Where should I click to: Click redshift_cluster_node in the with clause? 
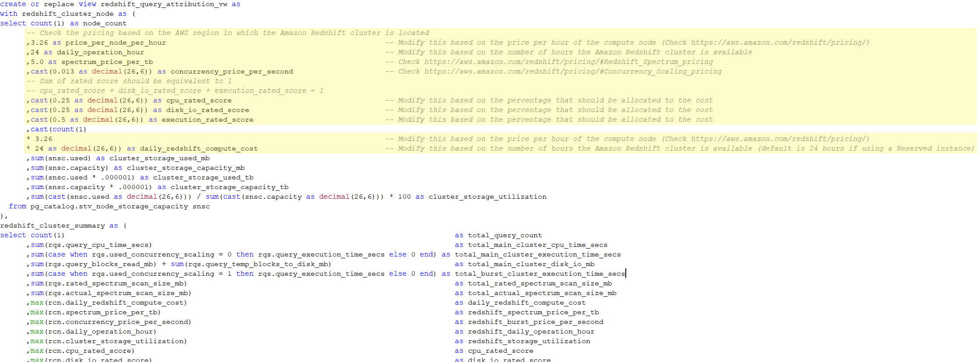click(x=68, y=14)
